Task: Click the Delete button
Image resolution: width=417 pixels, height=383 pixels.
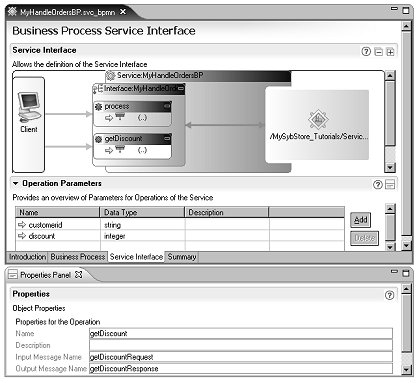Action: [x=364, y=238]
